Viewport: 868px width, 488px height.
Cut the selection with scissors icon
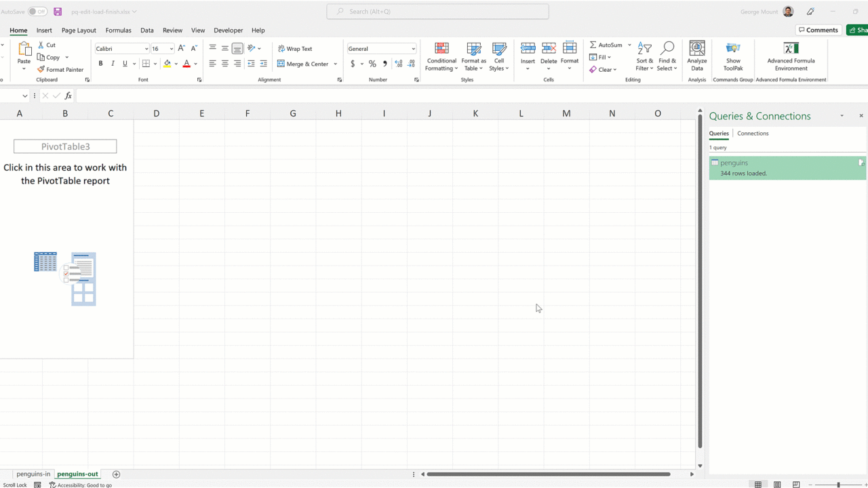click(41, 45)
